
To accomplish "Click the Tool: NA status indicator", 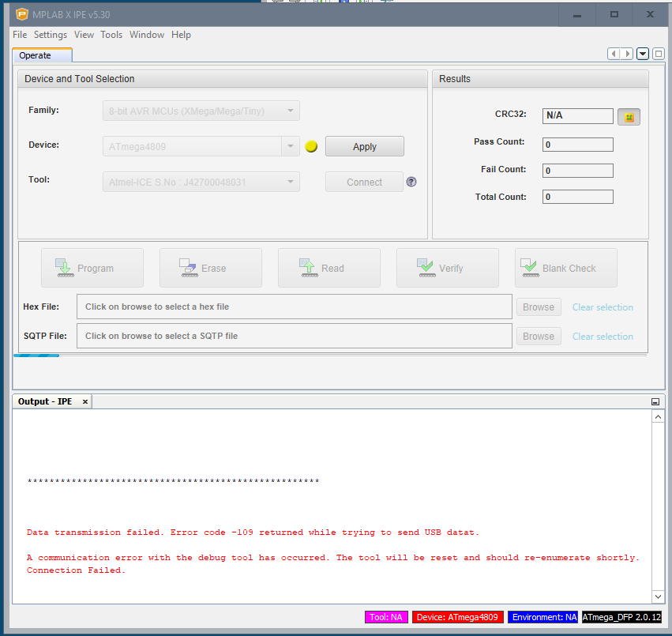I will click(x=386, y=617).
